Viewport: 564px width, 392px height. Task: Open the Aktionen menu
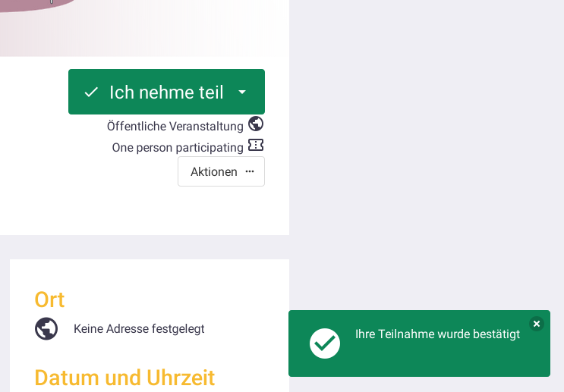(214, 171)
